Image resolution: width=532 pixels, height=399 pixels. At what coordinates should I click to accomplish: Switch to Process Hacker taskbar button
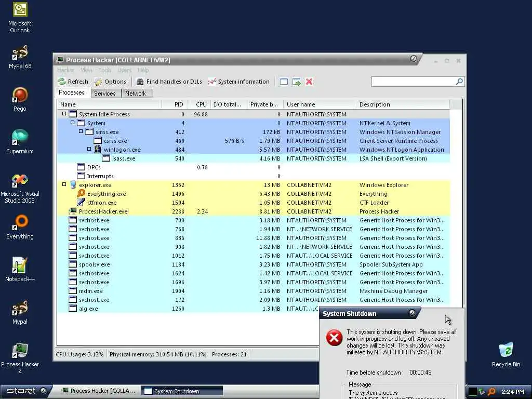98,391
